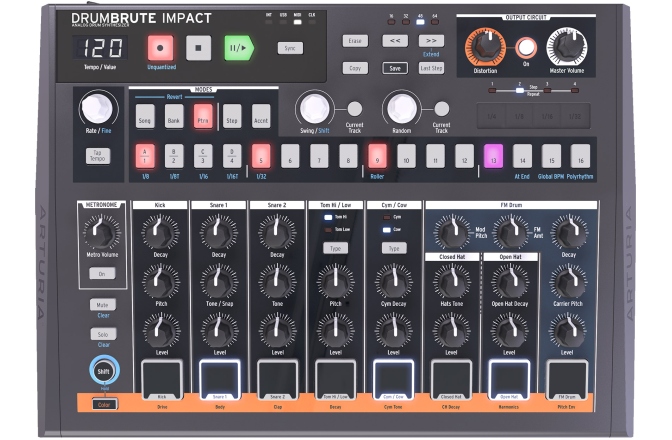The height and width of the screenshot is (440, 672).
Task: Click the Swing / Shift knob
Action: pyautogui.click(x=315, y=108)
